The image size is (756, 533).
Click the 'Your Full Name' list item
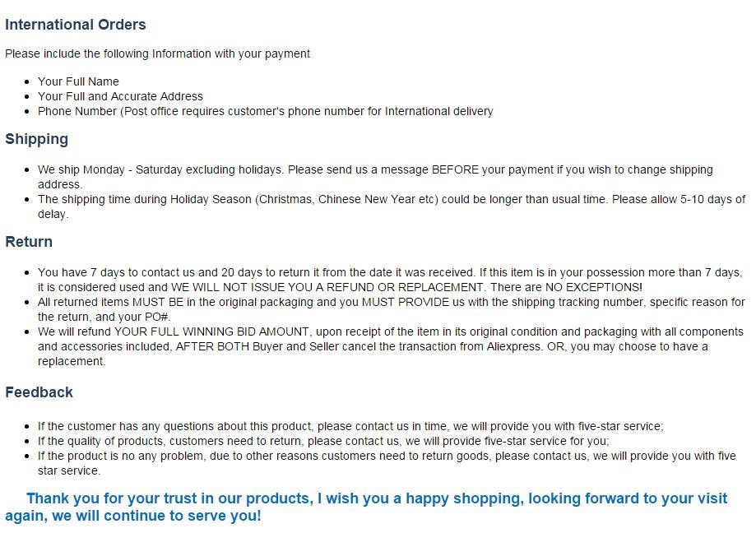coord(78,81)
